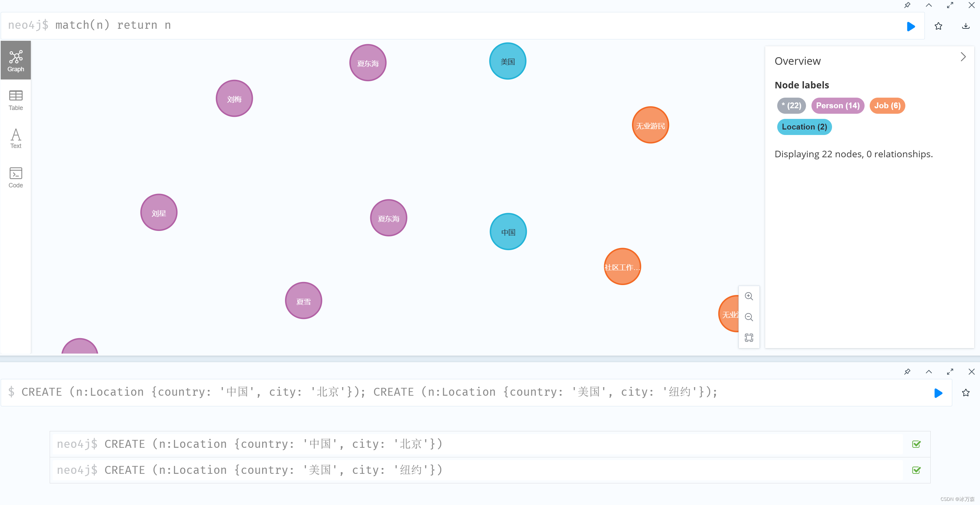Zoom out of the graph

[748, 317]
